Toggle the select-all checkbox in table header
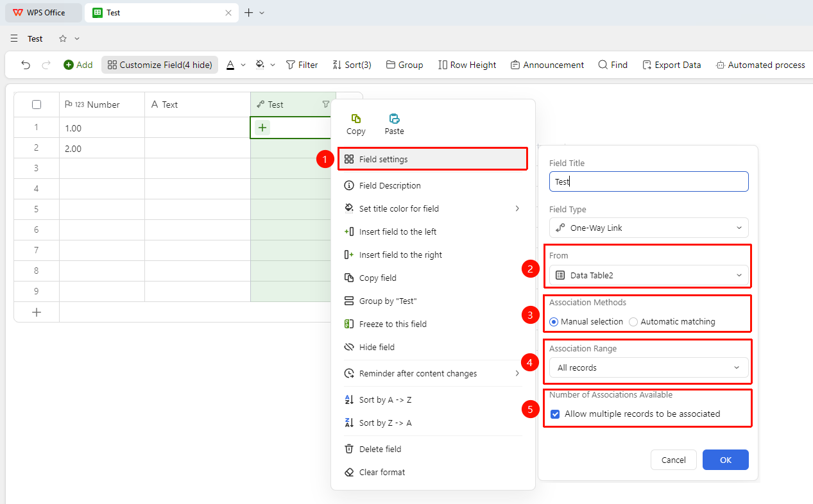 click(x=37, y=105)
